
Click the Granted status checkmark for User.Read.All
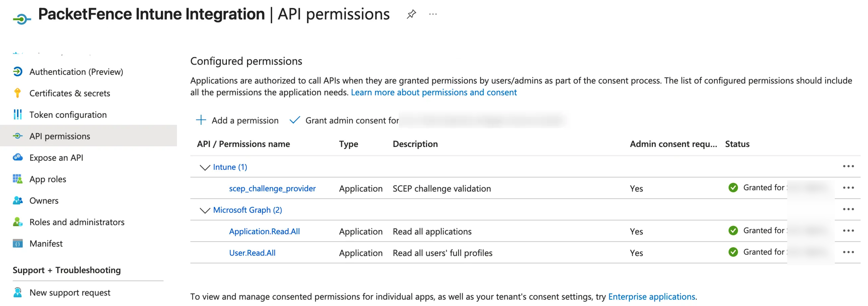tap(733, 252)
